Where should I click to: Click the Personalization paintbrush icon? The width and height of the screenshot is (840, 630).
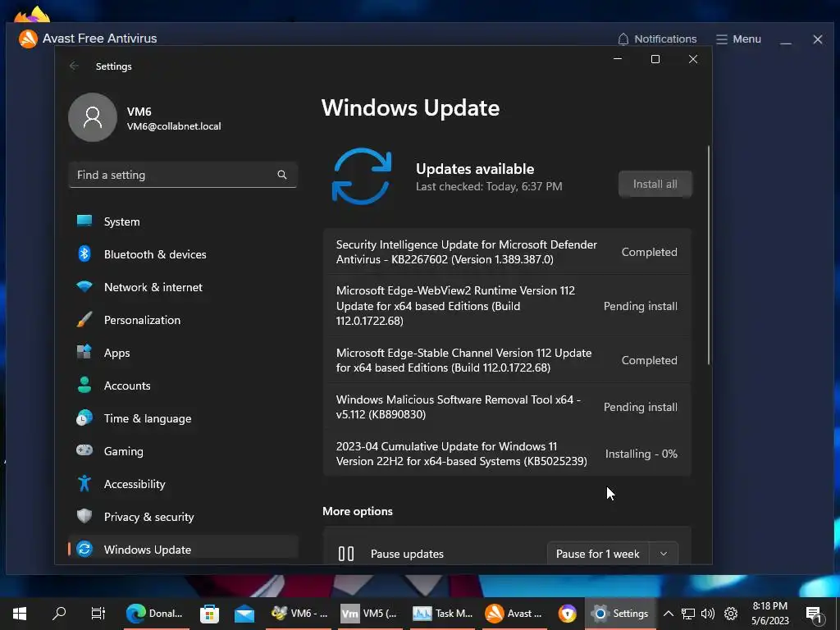84,320
